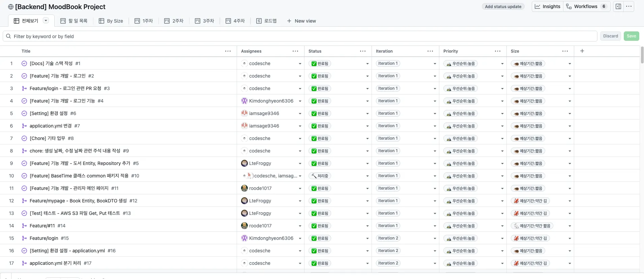Click LteFroggy avatar in row 9
This screenshot has height=279, width=644.
pos(244,163)
